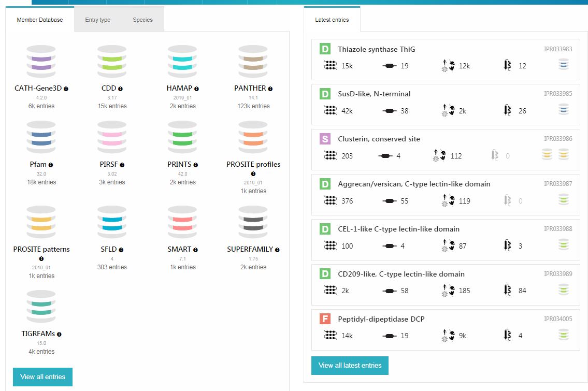Click the 18k entries text under Pfam
Screen dimensions: 588x391
click(x=41, y=182)
